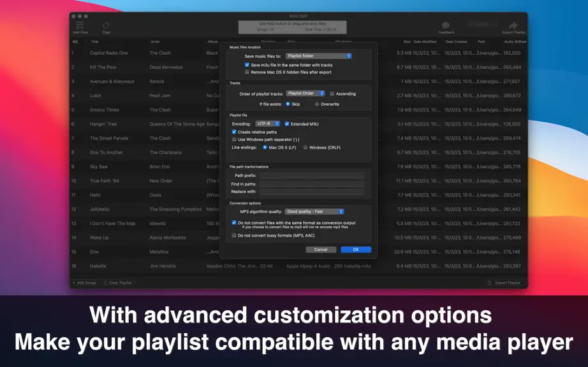This screenshot has width=588, height=367.
Task: Select Windows (CRLF) line endings
Action: click(305, 147)
